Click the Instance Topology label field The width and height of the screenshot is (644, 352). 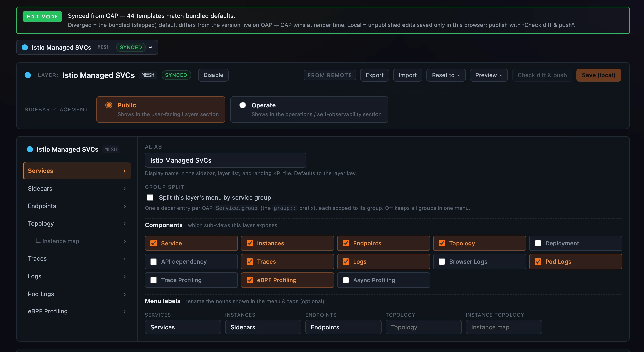pyautogui.click(x=504, y=327)
